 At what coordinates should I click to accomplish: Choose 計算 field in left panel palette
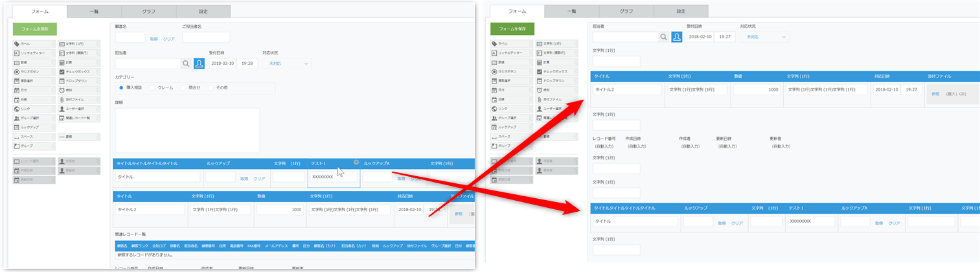coord(79,62)
